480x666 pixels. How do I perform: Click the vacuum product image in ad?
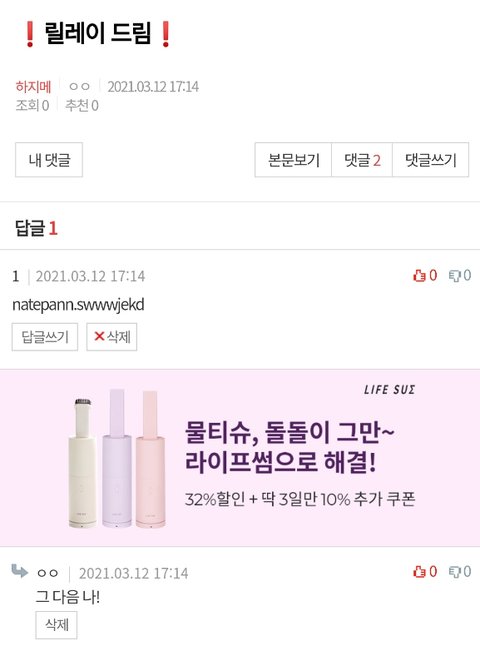point(117,459)
